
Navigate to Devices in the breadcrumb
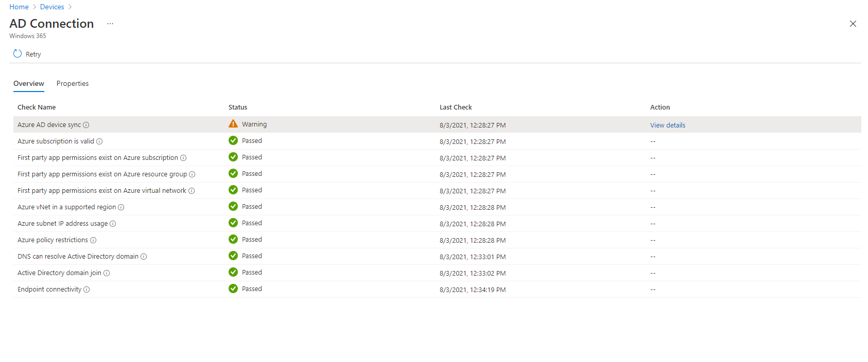[x=52, y=7]
